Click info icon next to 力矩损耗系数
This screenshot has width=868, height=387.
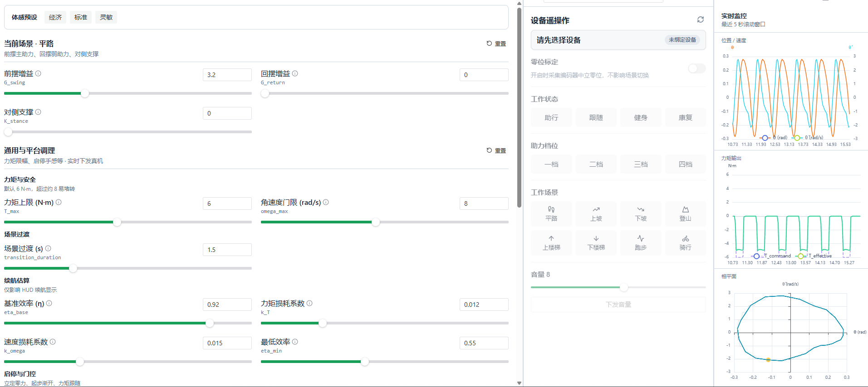[309, 303]
